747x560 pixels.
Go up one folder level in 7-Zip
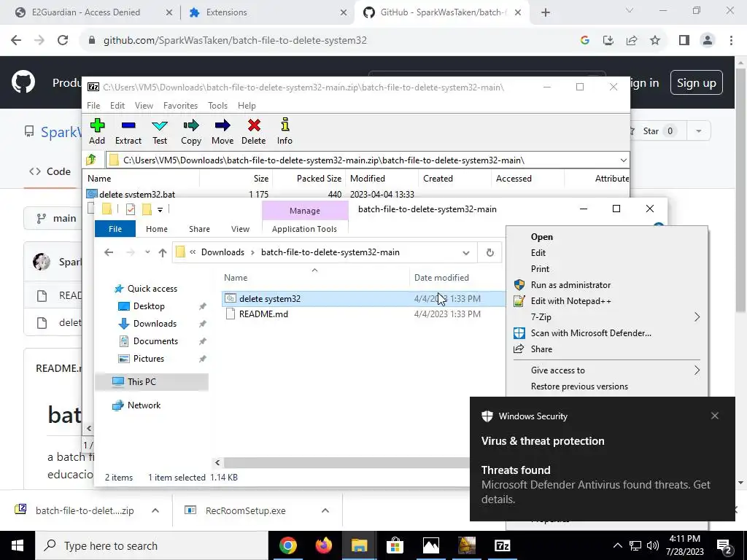click(x=91, y=160)
